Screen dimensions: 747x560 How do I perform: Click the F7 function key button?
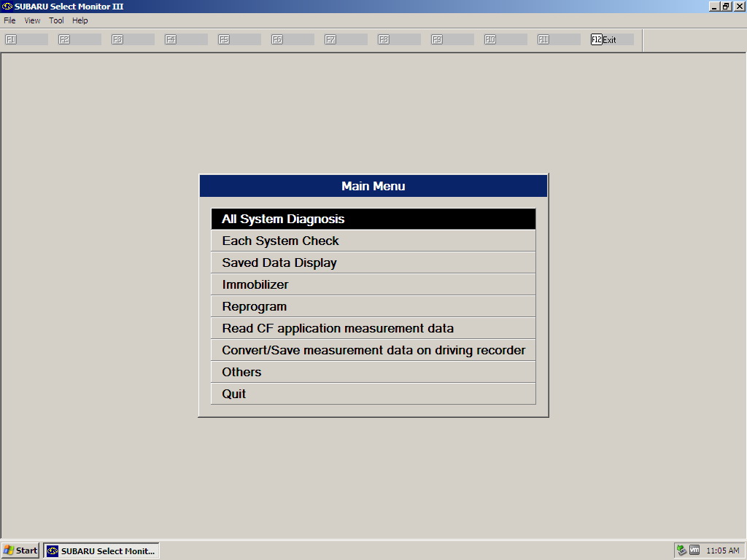click(x=347, y=39)
